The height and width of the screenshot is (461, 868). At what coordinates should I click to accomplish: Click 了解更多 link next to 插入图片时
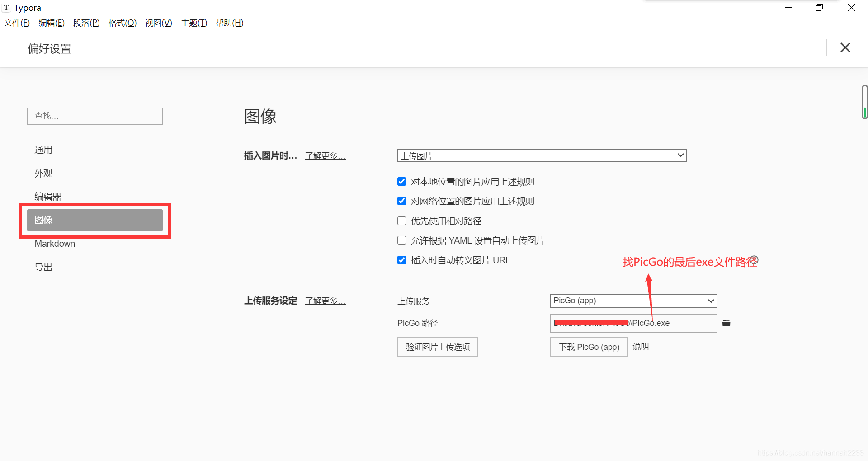(x=325, y=155)
